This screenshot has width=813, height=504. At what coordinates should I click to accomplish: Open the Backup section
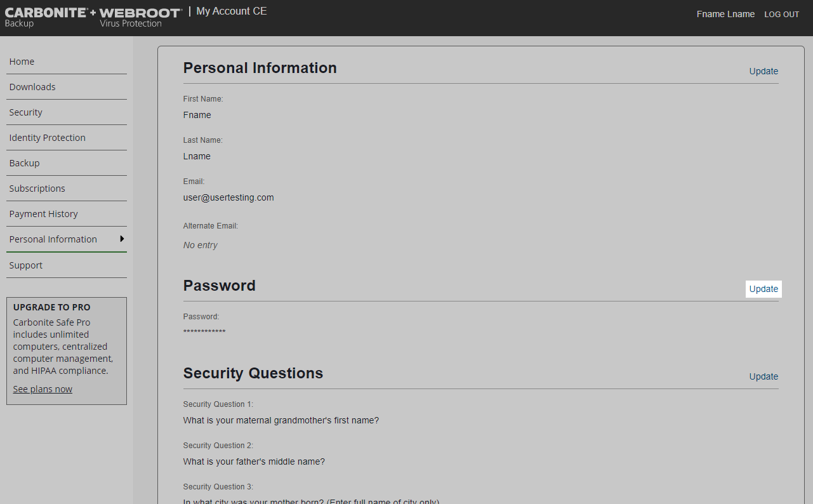coord(25,163)
